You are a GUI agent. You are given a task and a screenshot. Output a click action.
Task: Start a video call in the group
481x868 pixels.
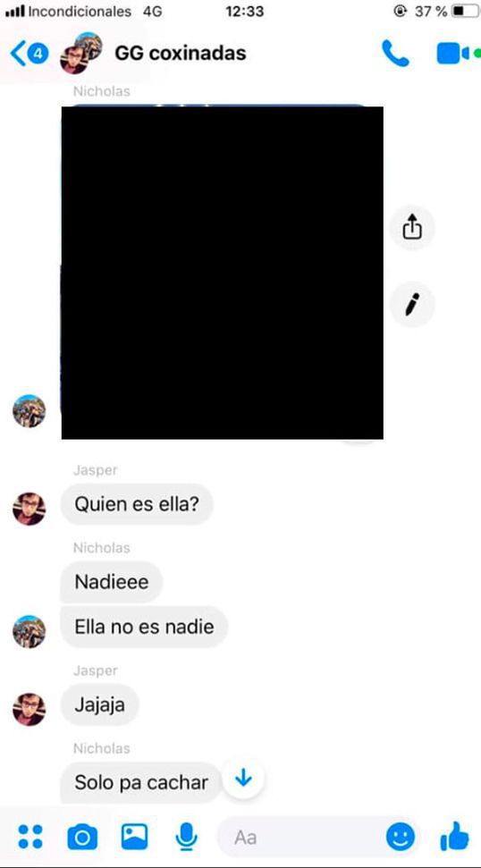(452, 54)
